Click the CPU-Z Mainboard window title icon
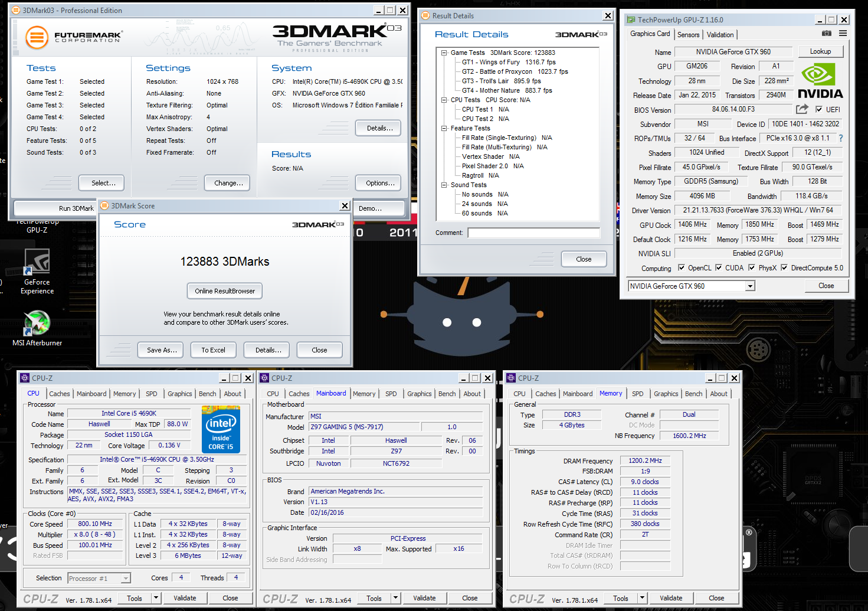This screenshot has height=611, width=868. tap(264, 378)
